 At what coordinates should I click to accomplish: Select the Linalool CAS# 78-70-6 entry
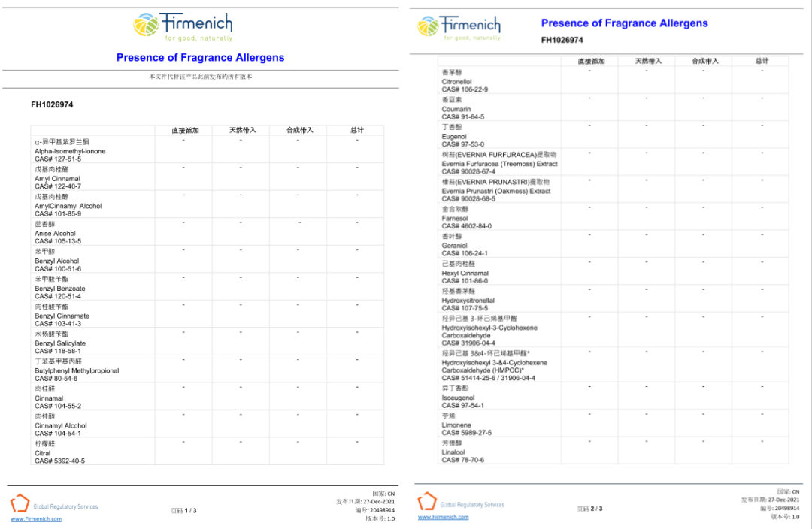point(462,452)
